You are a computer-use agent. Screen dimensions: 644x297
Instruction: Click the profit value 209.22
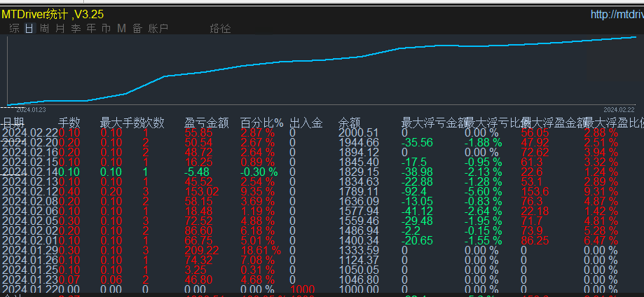click(202, 250)
